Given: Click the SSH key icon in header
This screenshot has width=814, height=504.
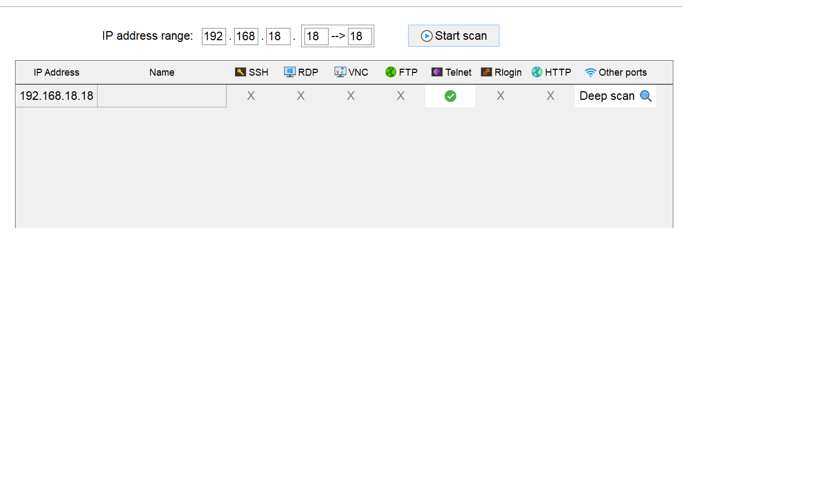Looking at the screenshot, I should (240, 72).
